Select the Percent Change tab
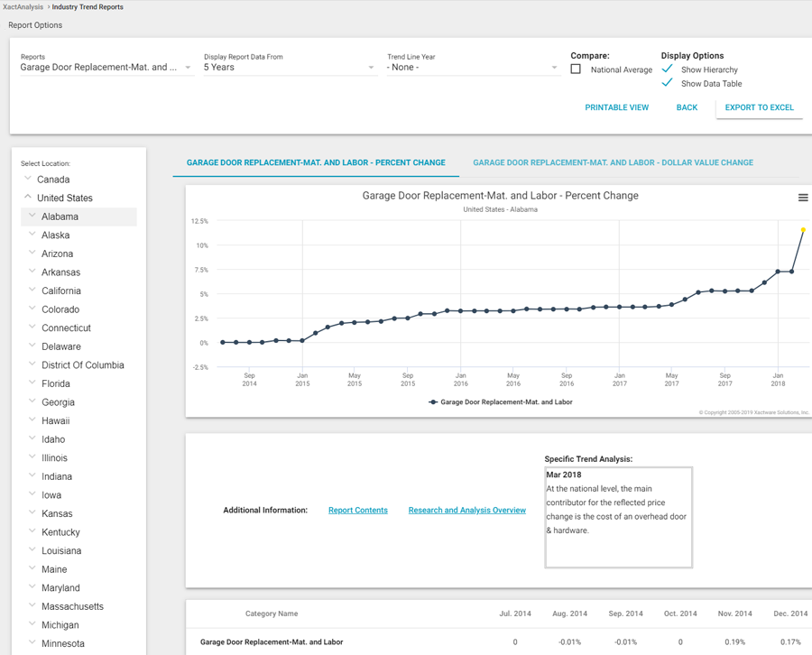Image resolution: width=812 pixels, height=655 pixels. (316, 163)
